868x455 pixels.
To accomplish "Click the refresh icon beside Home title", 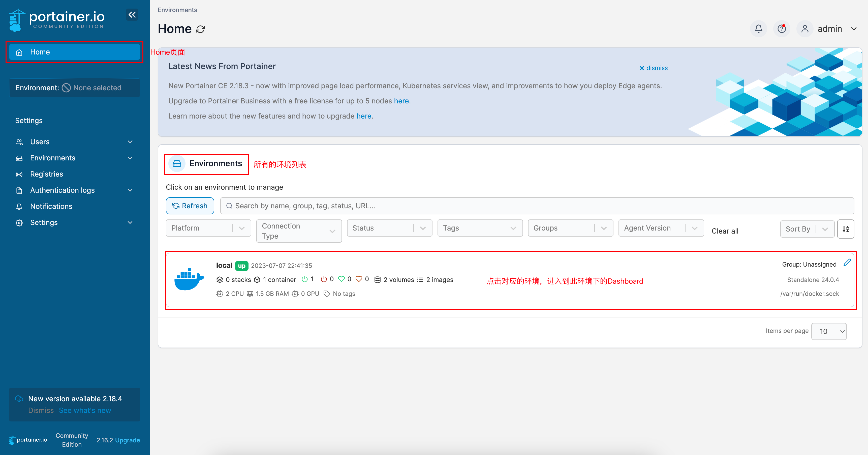I will tap(200, 29).
